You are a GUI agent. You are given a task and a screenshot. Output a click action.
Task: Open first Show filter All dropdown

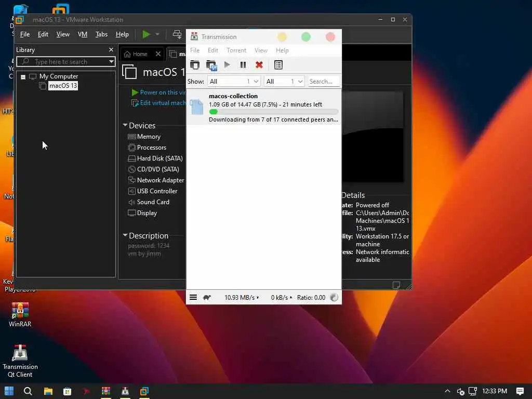[234, 81]
